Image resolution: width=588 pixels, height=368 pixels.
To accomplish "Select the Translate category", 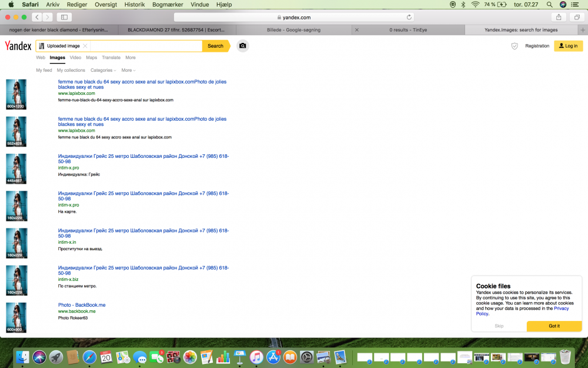I will (x=111, y=58).
